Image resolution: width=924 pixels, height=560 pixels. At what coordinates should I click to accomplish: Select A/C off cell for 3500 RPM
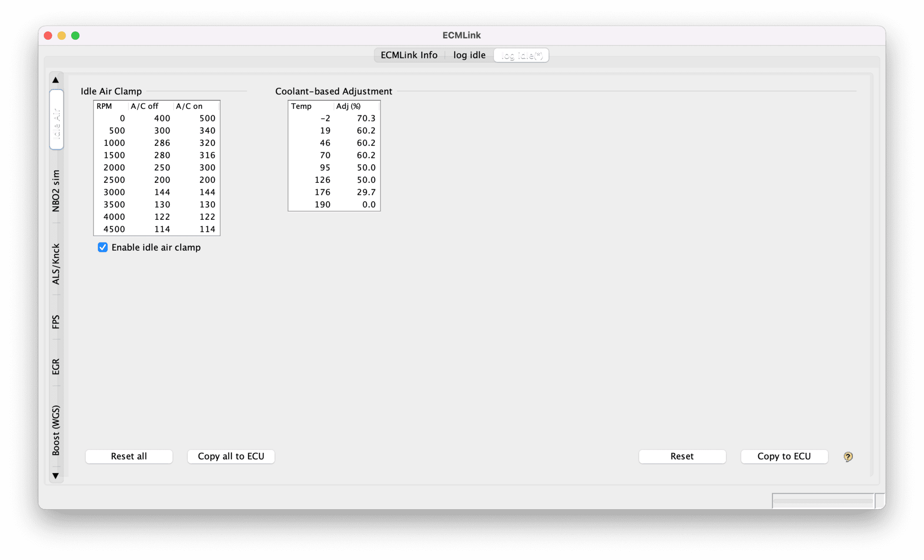click(151, 205)
